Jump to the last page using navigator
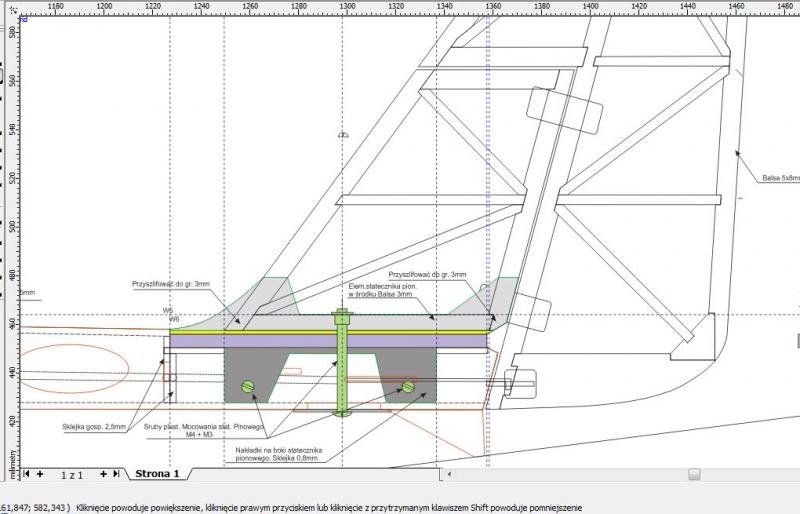Viewport: 800px width, 514px height. [x=115, y=474]
